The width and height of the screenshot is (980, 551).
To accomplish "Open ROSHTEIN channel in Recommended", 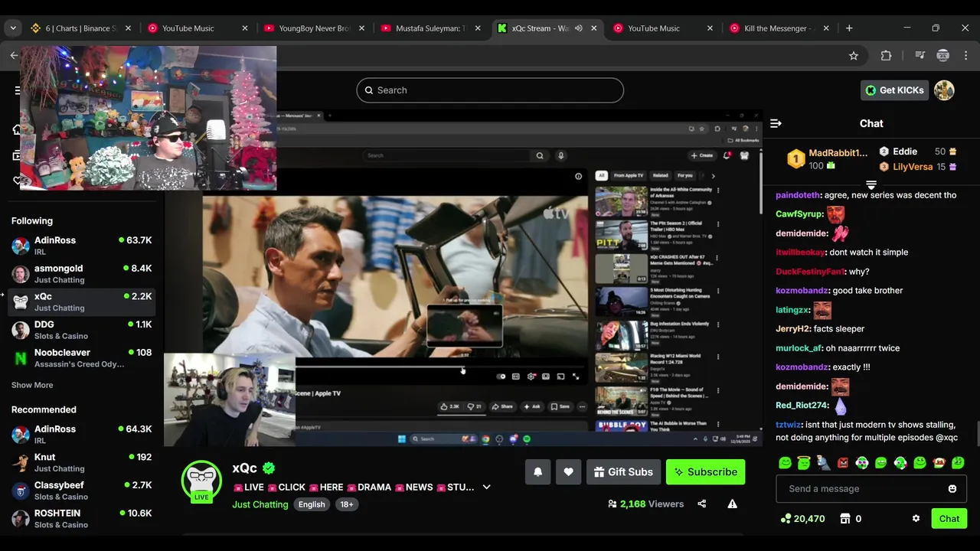I will [82, 519].
